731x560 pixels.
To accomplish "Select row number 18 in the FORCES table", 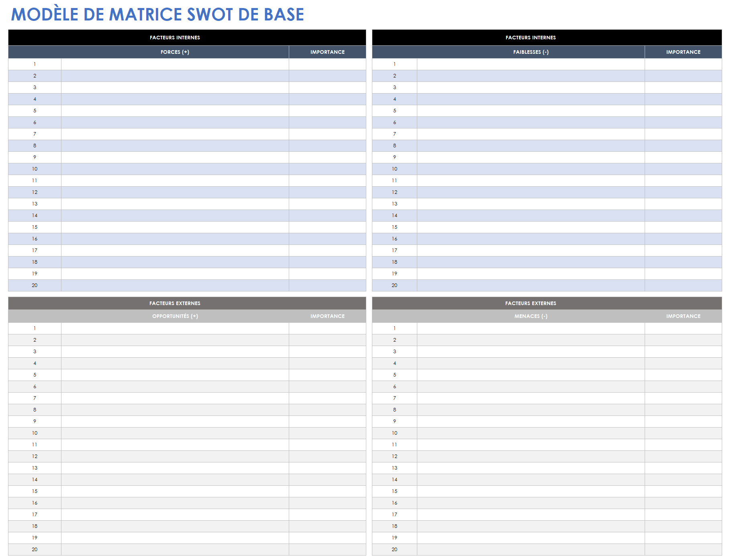I will click(x=35, y=262).
